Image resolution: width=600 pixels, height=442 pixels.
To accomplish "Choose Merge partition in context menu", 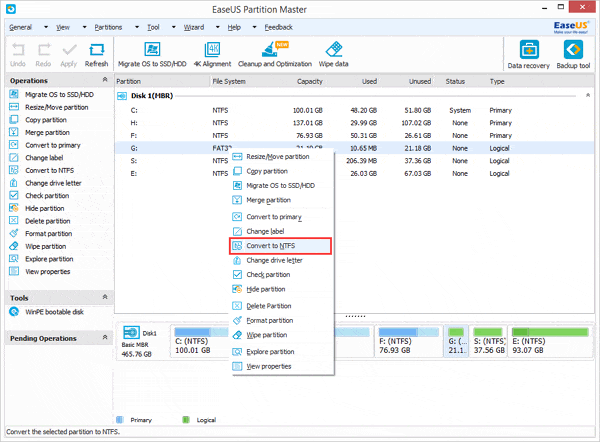I will [x=282, y=200].
